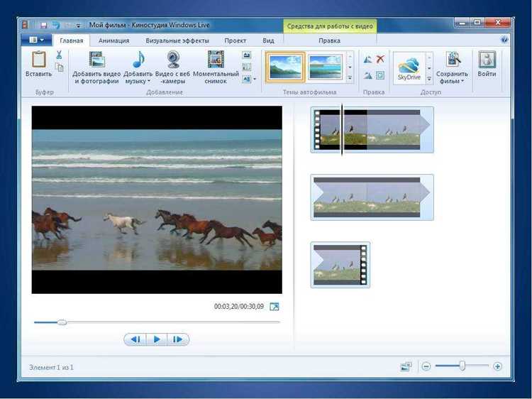The image size is (532, 399).
Task: Click the 00:03,20/00:30,09 time readout
Action: [239, 306]
